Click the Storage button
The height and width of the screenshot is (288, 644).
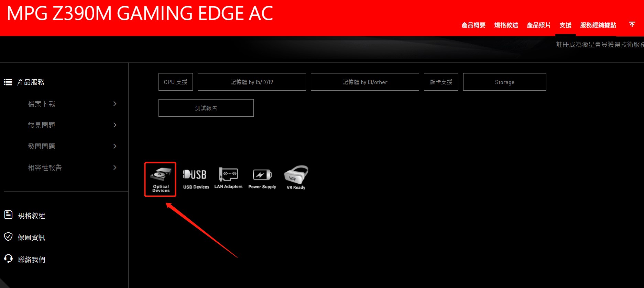(x=504, y=82)
